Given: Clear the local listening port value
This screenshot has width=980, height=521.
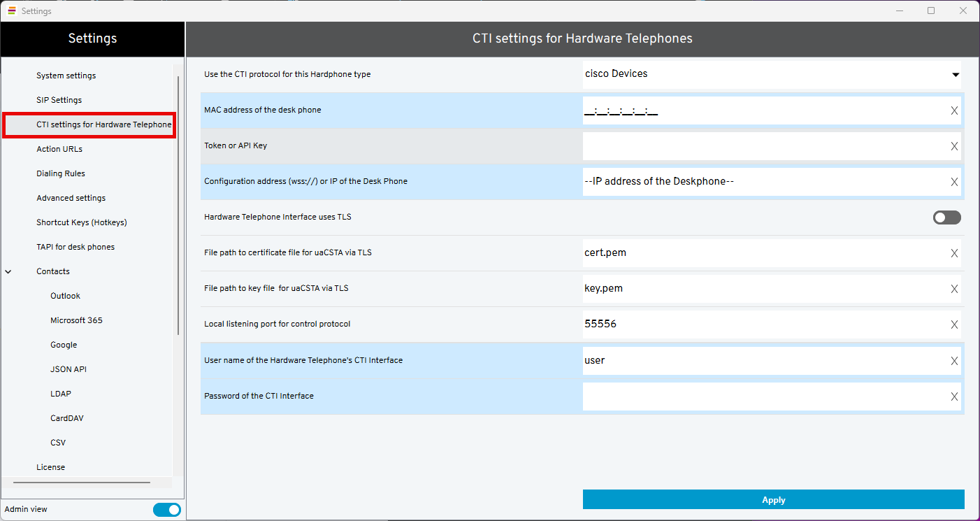Looking at the screenshot, I should click(954, 324).
